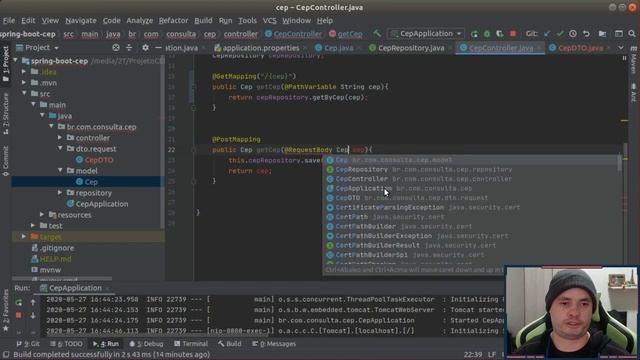Collapse all nodes in Project panel
Image resolution: width=640 pixels, height=360 pixels.
point(129,48)
